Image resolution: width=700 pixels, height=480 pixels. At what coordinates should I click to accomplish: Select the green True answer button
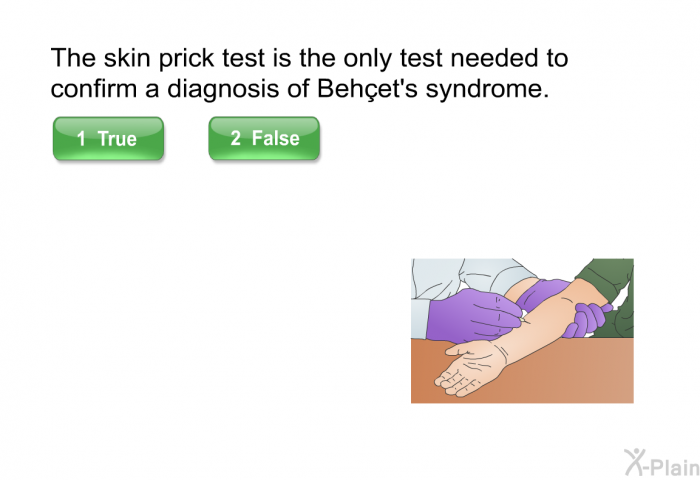(x=108, y=138)
